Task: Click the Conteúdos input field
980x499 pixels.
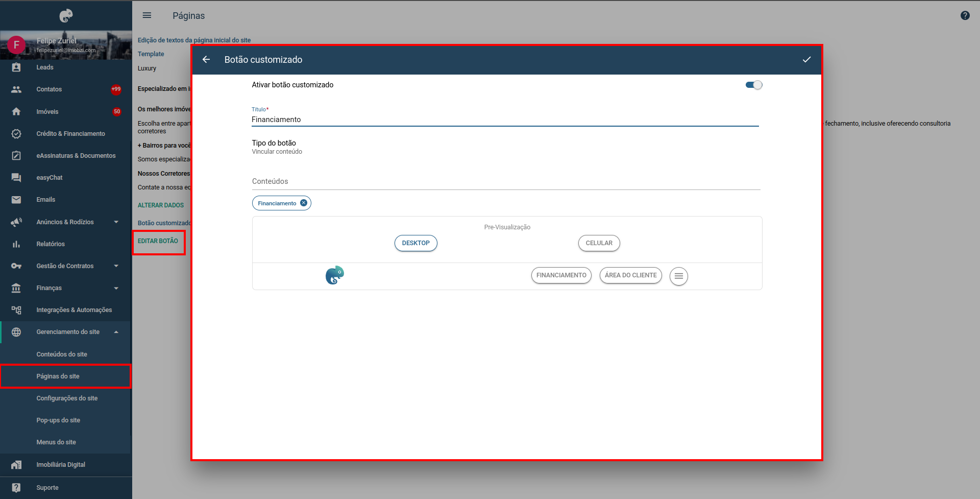Action: pos(506,181)
